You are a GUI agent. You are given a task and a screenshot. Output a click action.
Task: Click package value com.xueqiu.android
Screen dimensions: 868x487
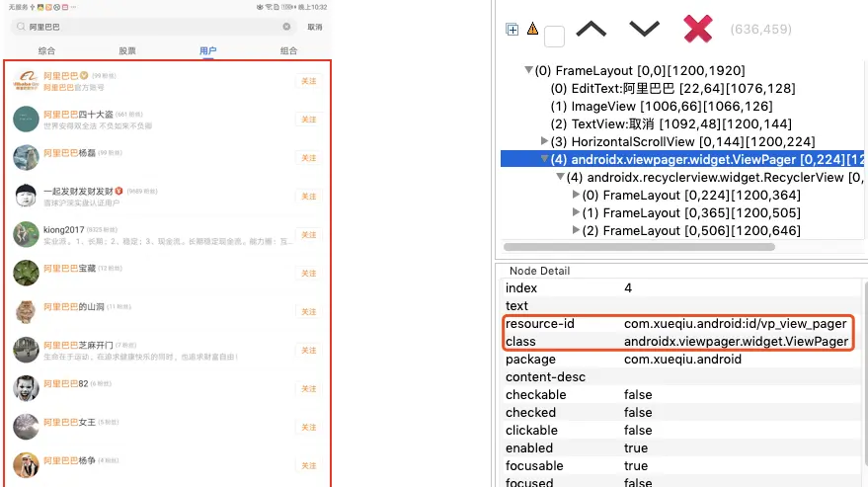coord(682,359)
